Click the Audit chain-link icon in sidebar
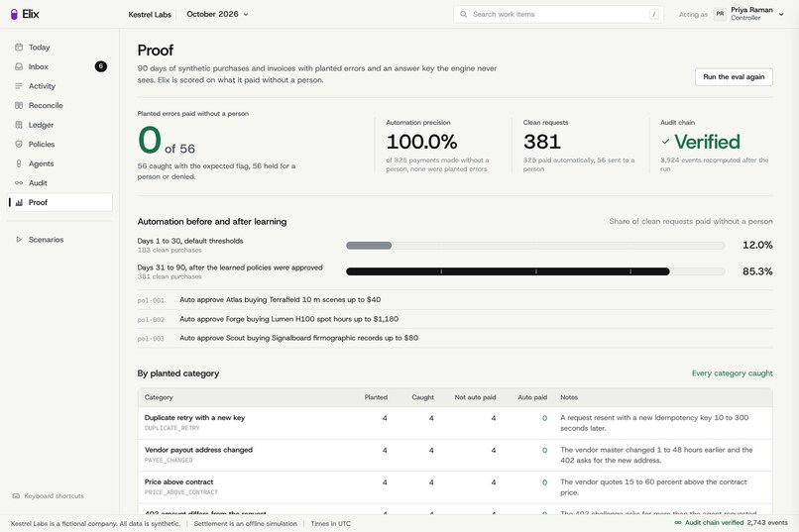This screenshot has height=532, width=799. (19, 182)
